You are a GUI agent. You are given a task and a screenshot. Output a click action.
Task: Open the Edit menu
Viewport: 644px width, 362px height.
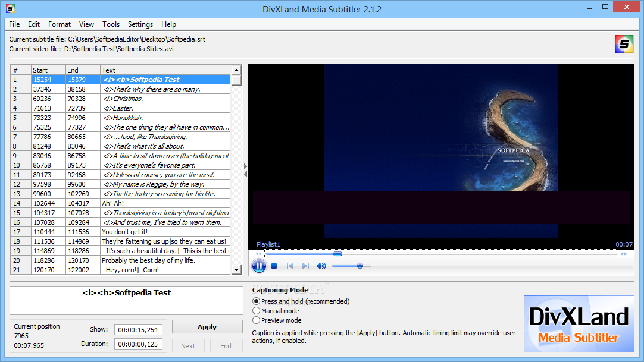[x=34, y=24]
